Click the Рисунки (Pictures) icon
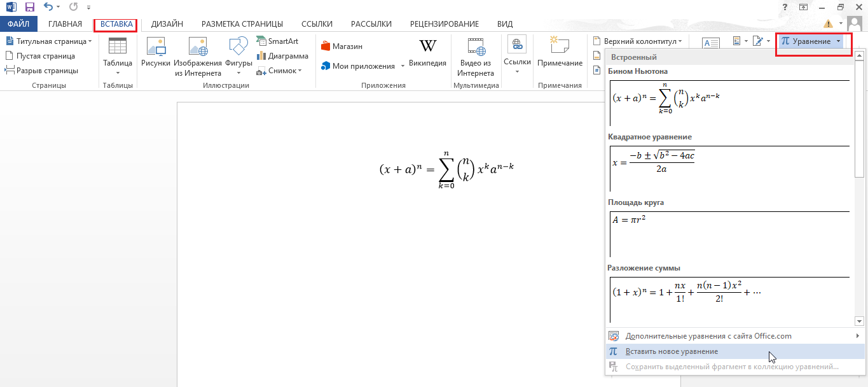 (x=156, y=48)
